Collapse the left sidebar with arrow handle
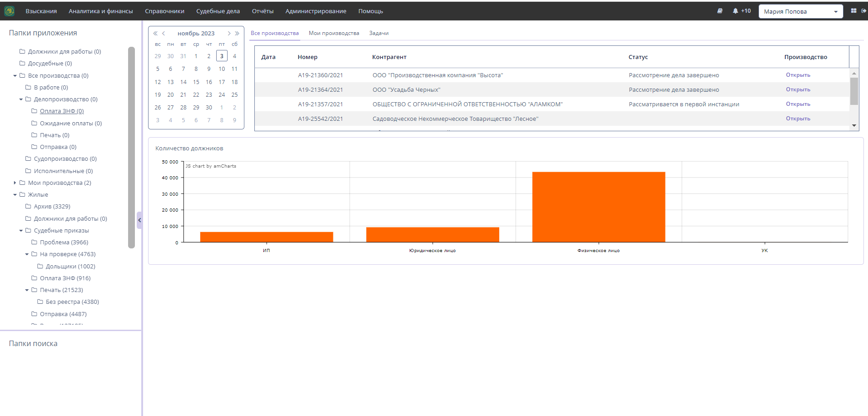 click(x=139, y=220)
